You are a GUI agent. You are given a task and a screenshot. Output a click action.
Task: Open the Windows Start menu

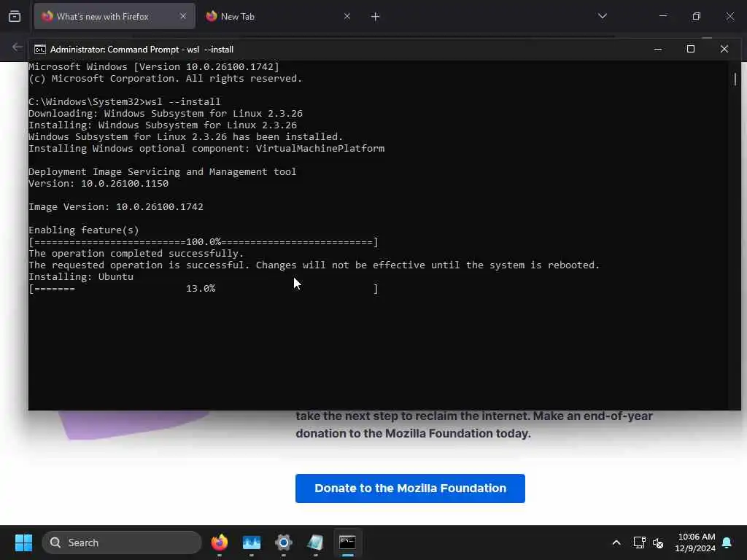(23, 542)
